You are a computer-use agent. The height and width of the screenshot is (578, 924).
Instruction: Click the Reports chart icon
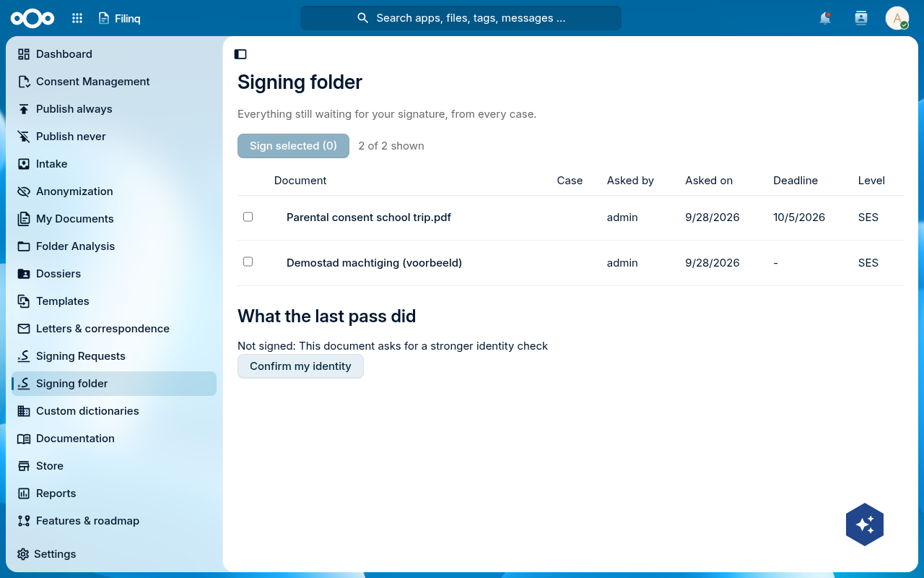[24, 493]
